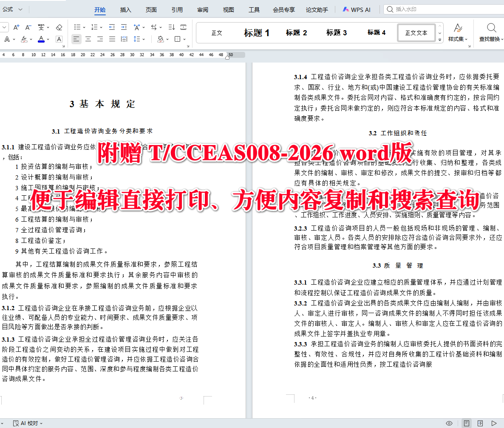Clear formatting with the eraser icon
The image size is (504, 428).
point(59,27)
